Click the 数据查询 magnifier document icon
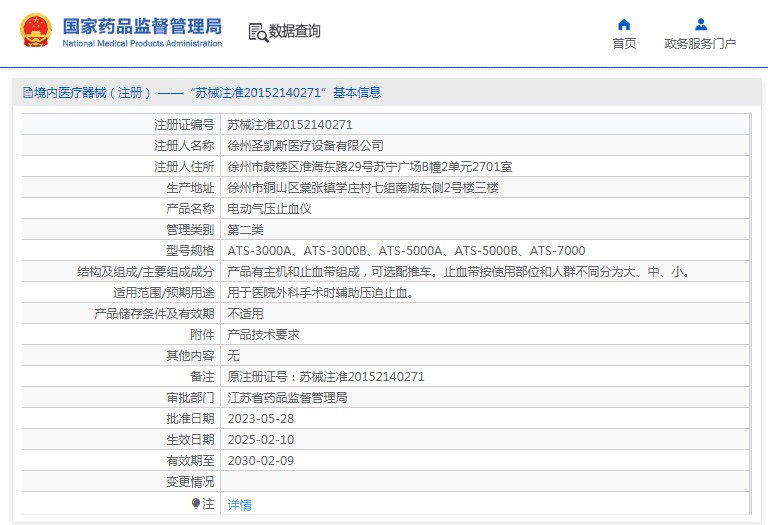Image resolution: width=768 pixels, height=525 pixels. tap(258, 32)
